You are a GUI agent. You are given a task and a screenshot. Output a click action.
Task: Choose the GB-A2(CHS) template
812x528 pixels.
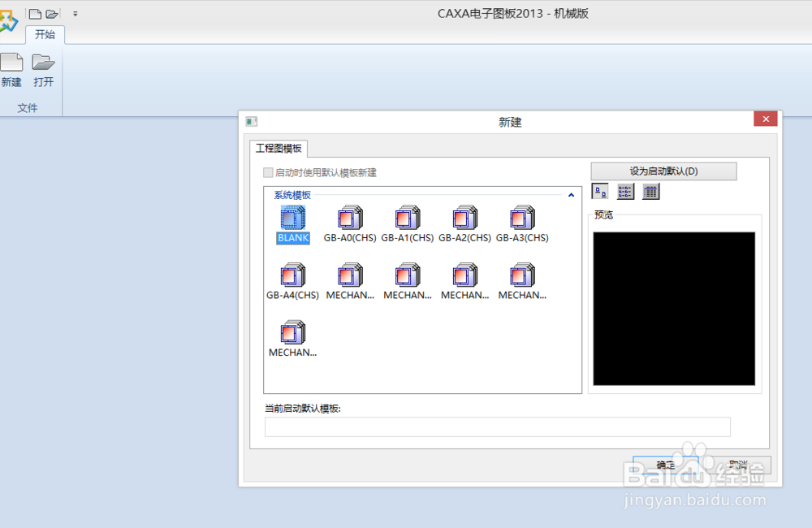click(x=465, y=224)
